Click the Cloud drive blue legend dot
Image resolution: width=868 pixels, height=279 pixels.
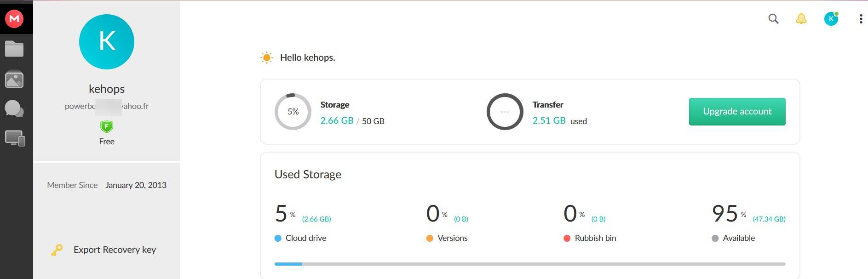click(x=278, y=238)
